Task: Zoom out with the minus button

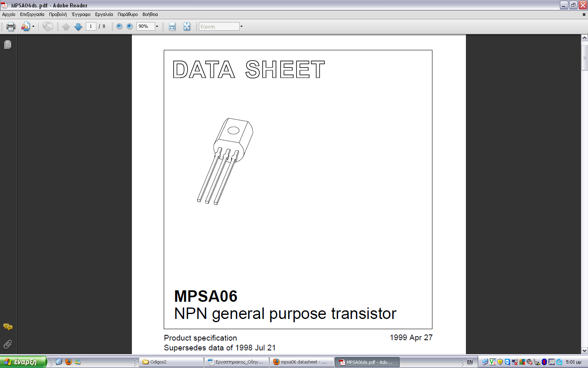Action: 119,26
